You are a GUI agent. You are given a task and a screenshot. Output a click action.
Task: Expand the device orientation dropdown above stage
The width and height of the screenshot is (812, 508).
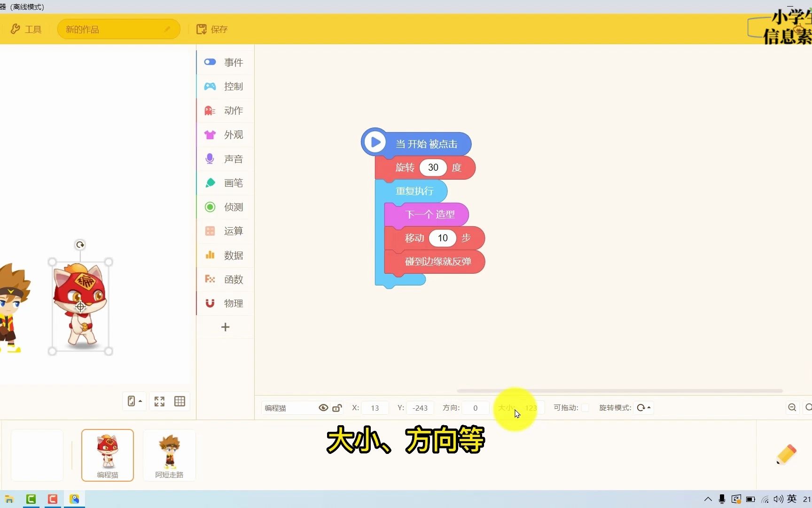[x=134, y=401]
